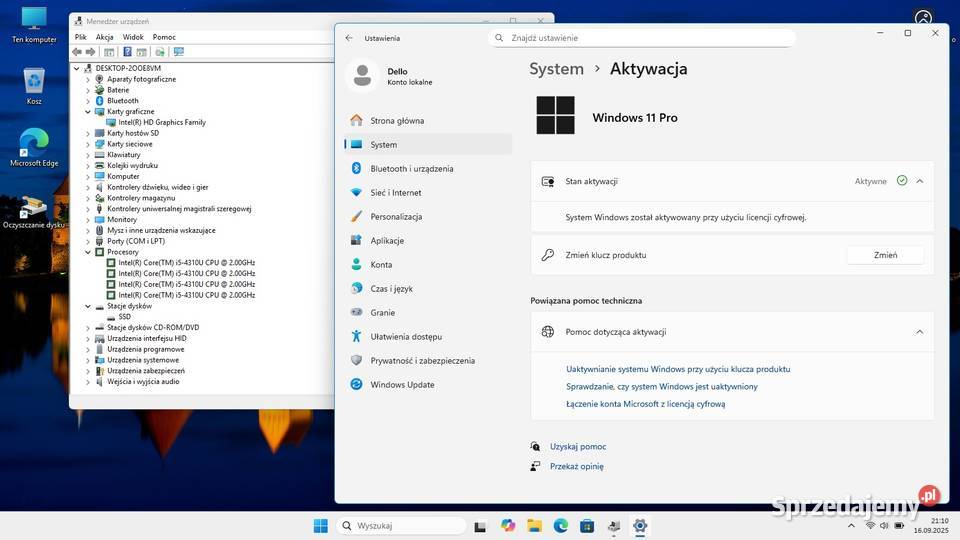Click the Forward arrow in Device Manager toolbar
This screenshot has width=960, height=540.
pyautogui.click(x=91, y=52)
